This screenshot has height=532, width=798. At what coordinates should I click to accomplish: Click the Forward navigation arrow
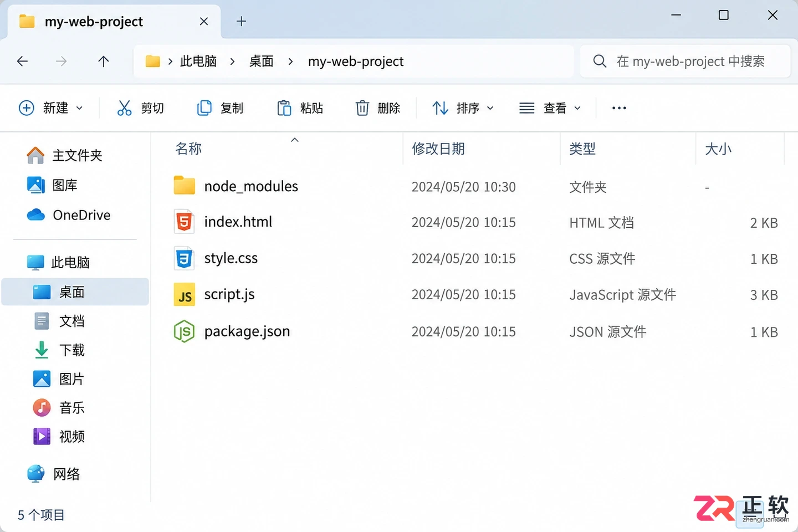tap(62, 62)
